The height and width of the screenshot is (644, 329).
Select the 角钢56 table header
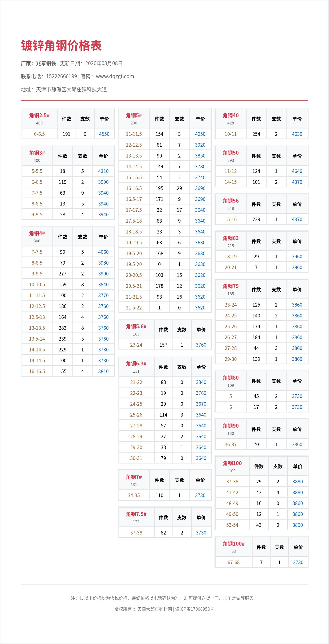231,204
